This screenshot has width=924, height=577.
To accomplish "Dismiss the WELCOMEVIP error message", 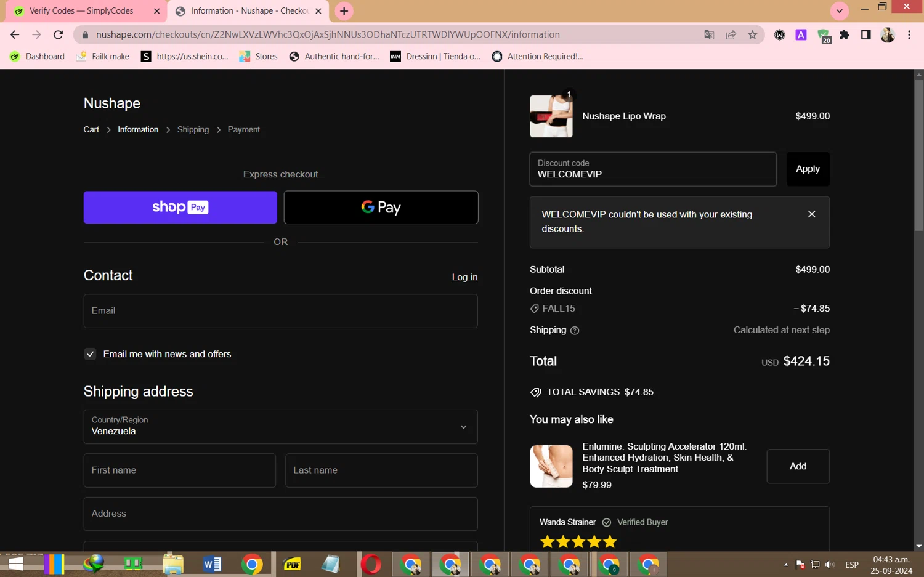I will (811, 214).
